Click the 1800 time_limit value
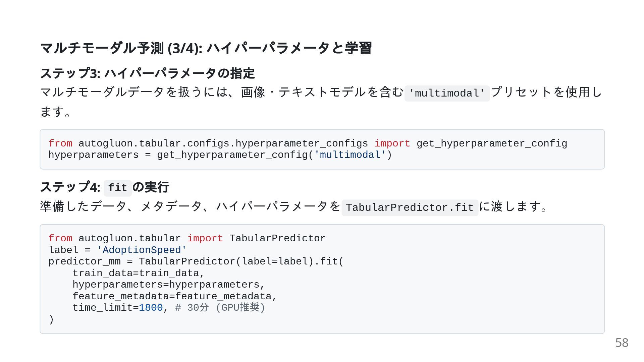The width and height of the screenshot is (644, 362). [x=151, y=308]
